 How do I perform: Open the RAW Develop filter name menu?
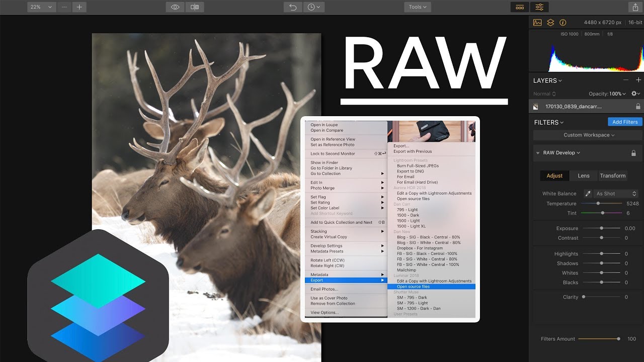click(x=561, y=153)
